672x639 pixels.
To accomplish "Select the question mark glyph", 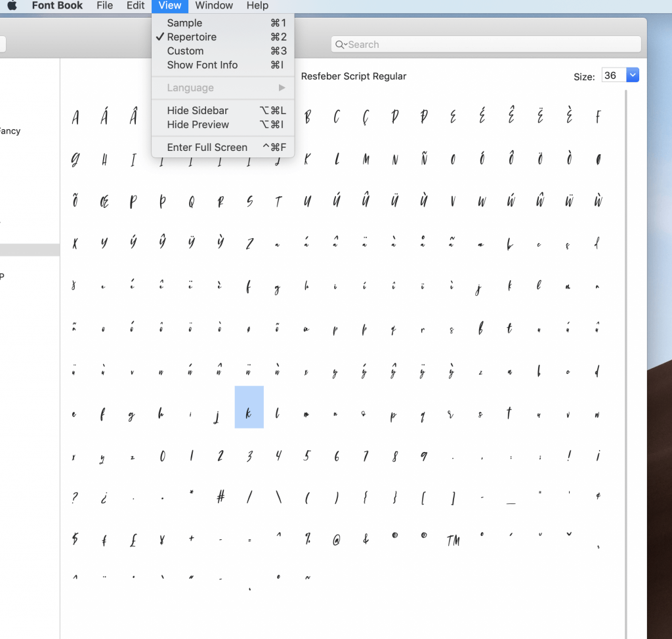I will (x=75, y=497).
